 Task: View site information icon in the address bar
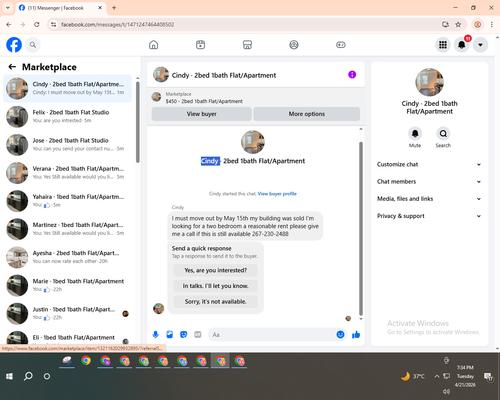click(x=53, y=24)
